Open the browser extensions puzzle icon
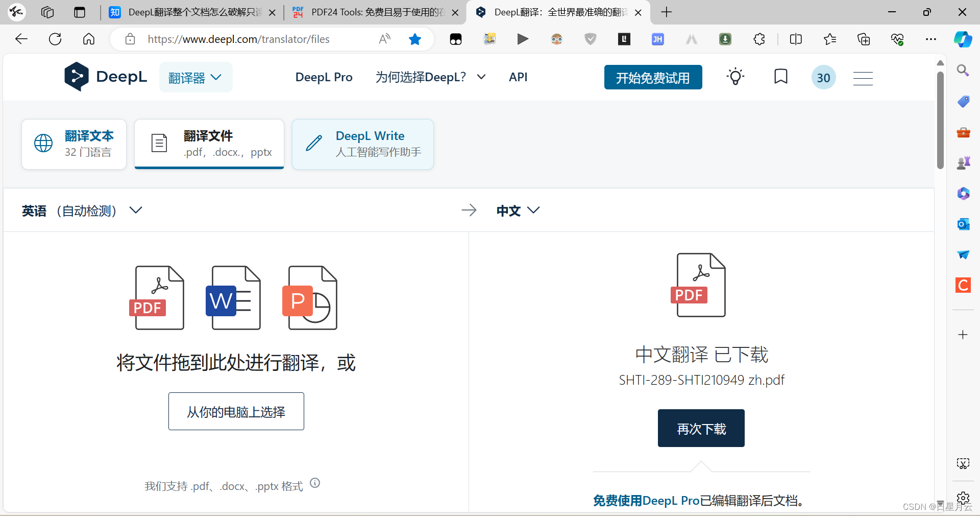Image resolution: width=980 pixels, height=516 pixels. pos(759,39)
